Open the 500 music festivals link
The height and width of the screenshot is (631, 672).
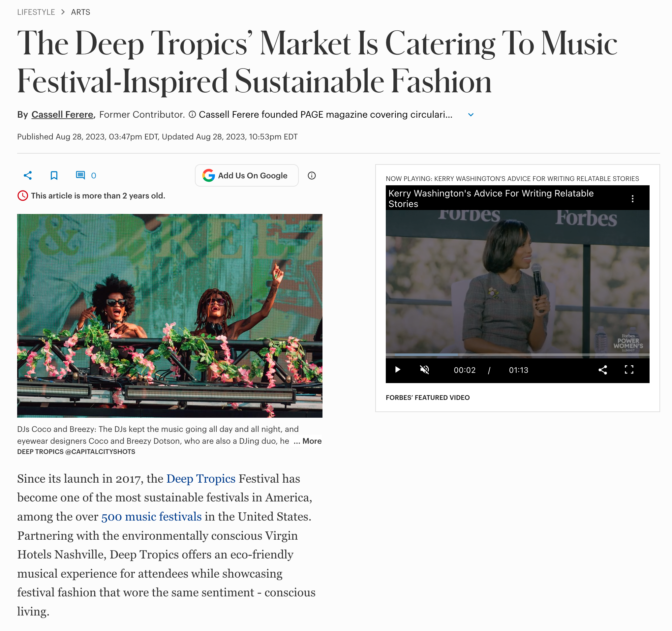tap(151, 516)
